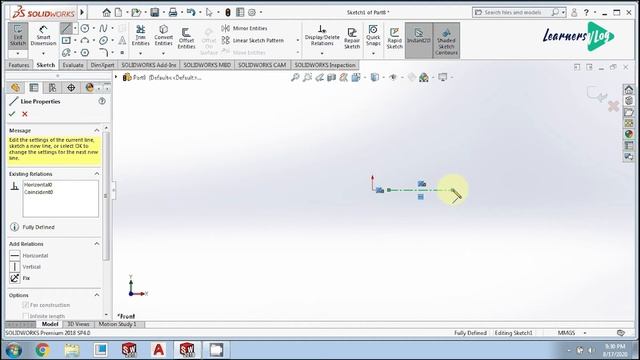Click the Trim Entities tool
This screenshot has width=640, height=360.
(140, 36)
